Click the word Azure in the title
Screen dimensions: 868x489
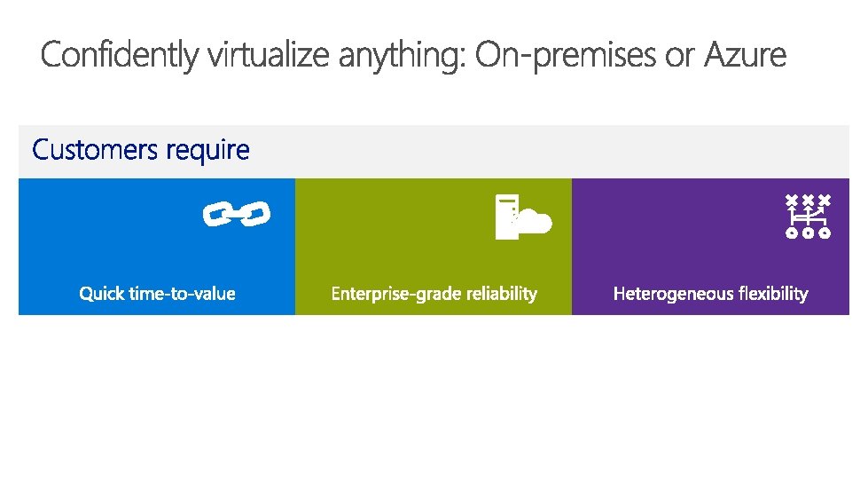tap(745, 56)
